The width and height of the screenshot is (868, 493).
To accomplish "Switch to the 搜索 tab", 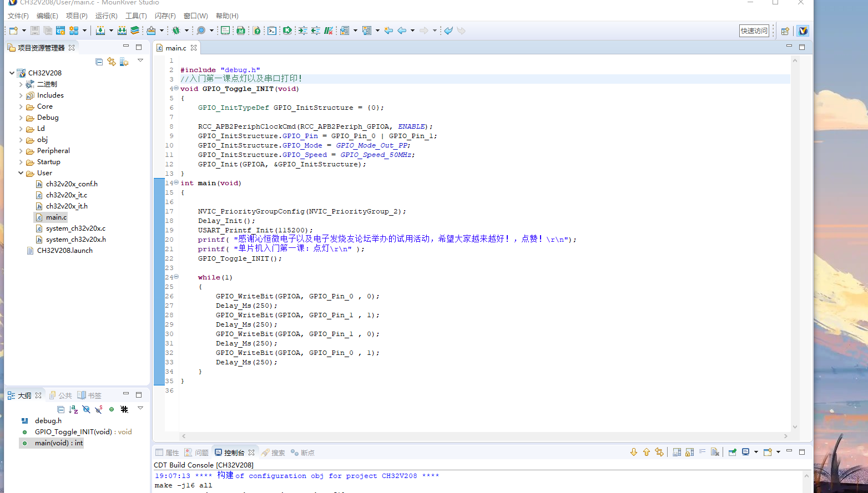I will 273,453.
